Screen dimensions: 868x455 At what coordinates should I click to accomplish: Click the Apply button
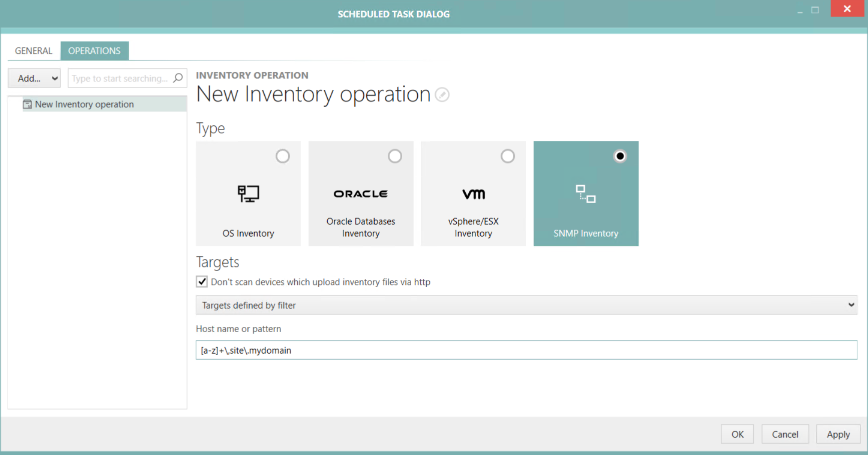837,434
